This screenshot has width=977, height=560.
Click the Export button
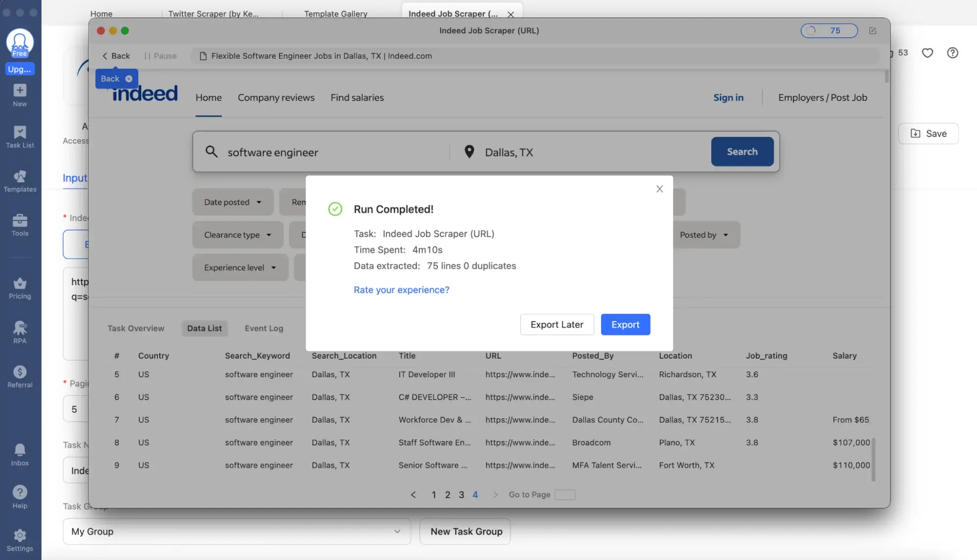pos(625,324)
